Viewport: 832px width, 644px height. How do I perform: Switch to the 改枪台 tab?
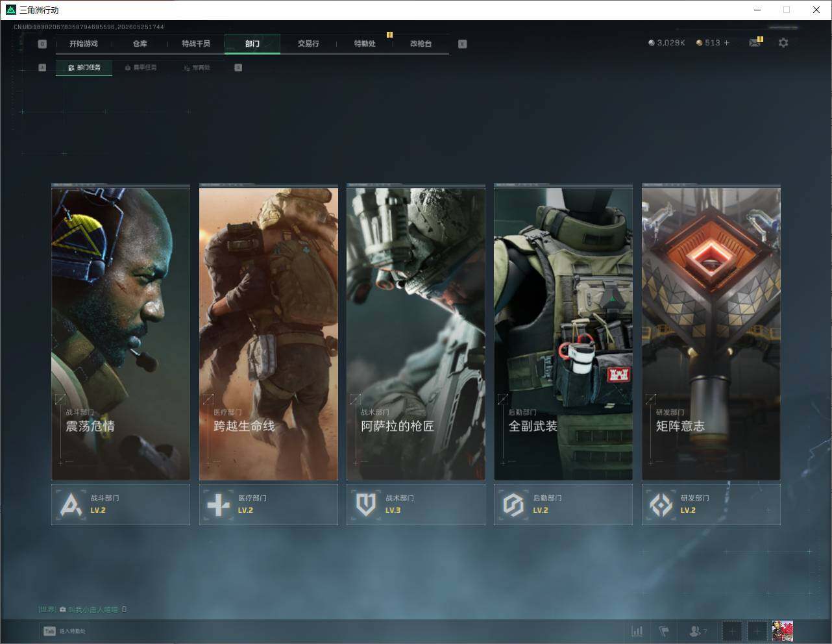coord(421,43)
